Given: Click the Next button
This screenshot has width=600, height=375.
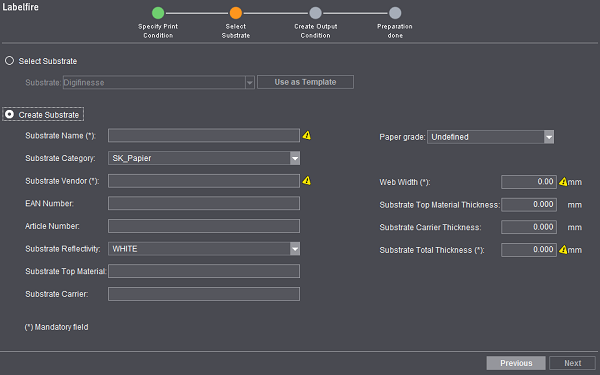Looking at the screenshot, I should point(572,363).
